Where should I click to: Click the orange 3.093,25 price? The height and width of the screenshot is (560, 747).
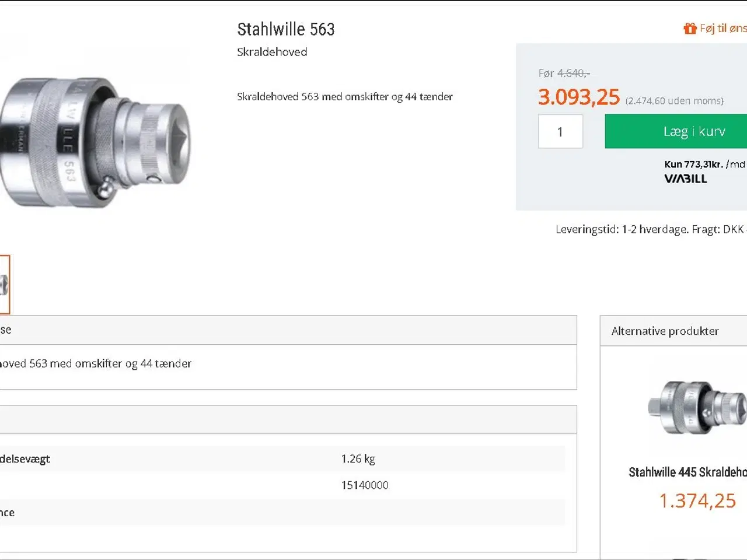pyautogui.click(x=578, y=97)
